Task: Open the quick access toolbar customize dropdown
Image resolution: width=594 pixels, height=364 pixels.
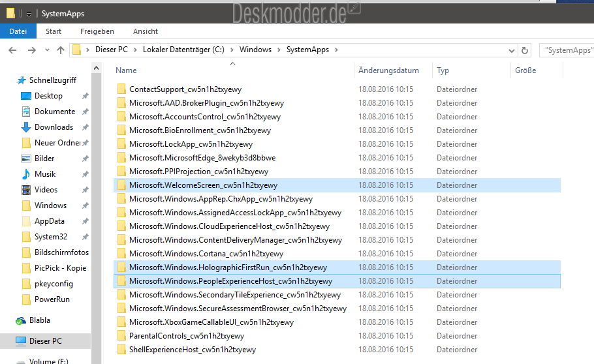Action: tap(29, 14)
